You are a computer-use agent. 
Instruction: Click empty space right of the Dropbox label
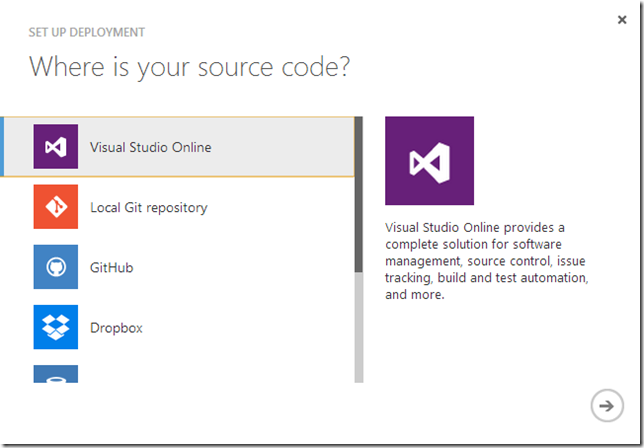click(x=250, y=328)
